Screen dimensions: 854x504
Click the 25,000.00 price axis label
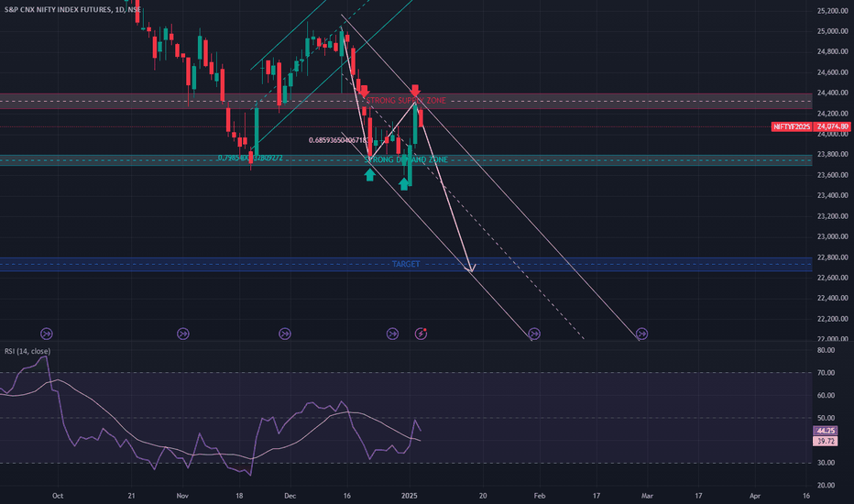(832, 31)
